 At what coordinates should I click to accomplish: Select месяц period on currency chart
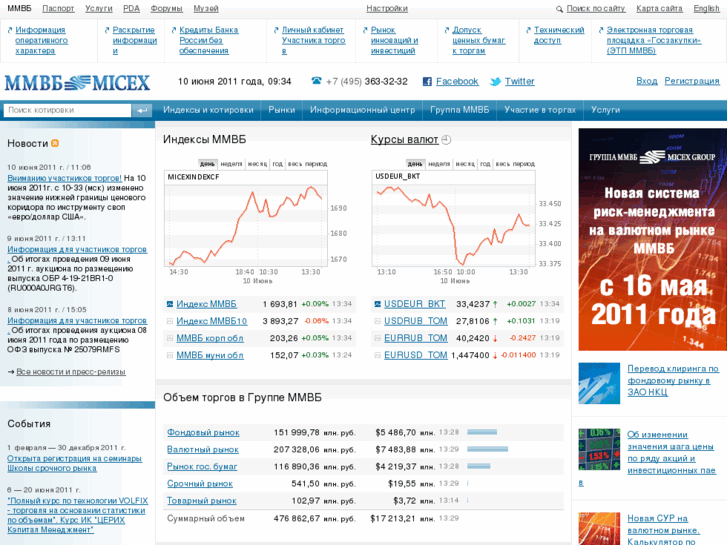click(x=465, y=164)
